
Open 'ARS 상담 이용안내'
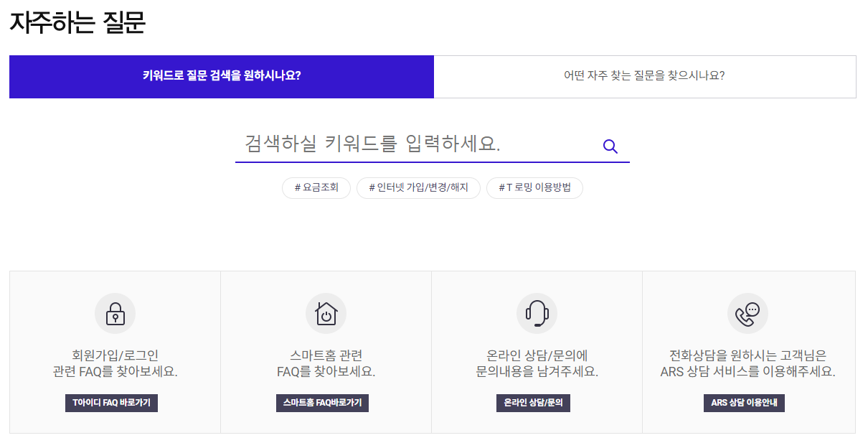[x=744, y=403]
